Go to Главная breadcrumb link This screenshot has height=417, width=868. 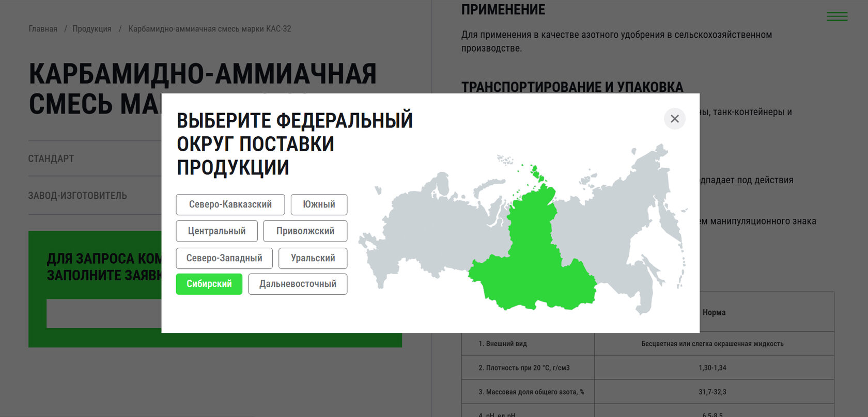(x=43, y=29)
